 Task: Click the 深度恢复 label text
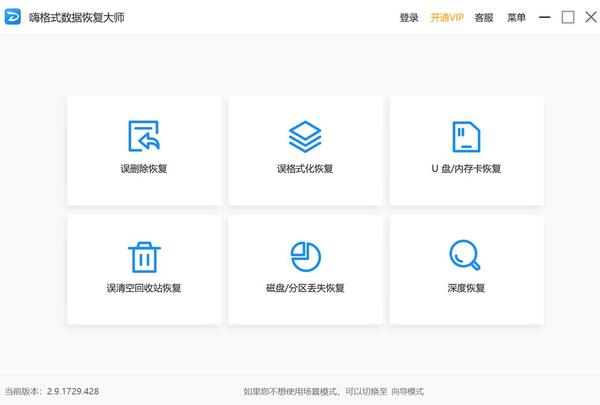[466, 288]
